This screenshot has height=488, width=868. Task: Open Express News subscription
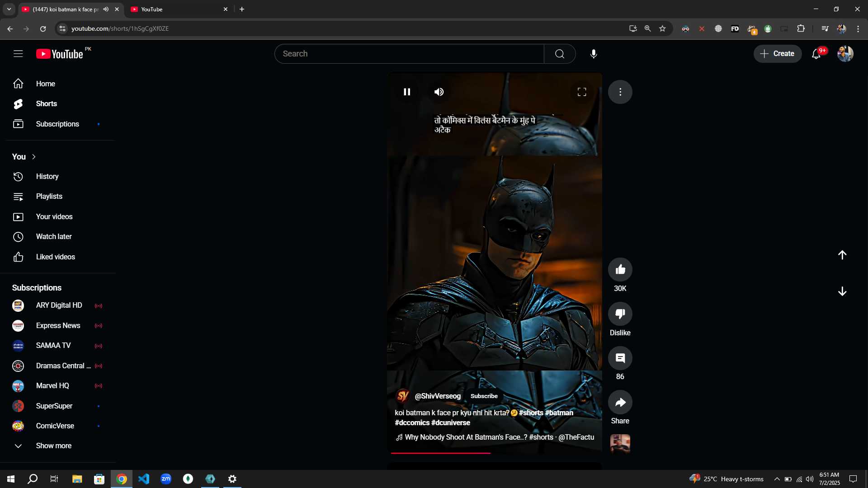click(57, 326)
